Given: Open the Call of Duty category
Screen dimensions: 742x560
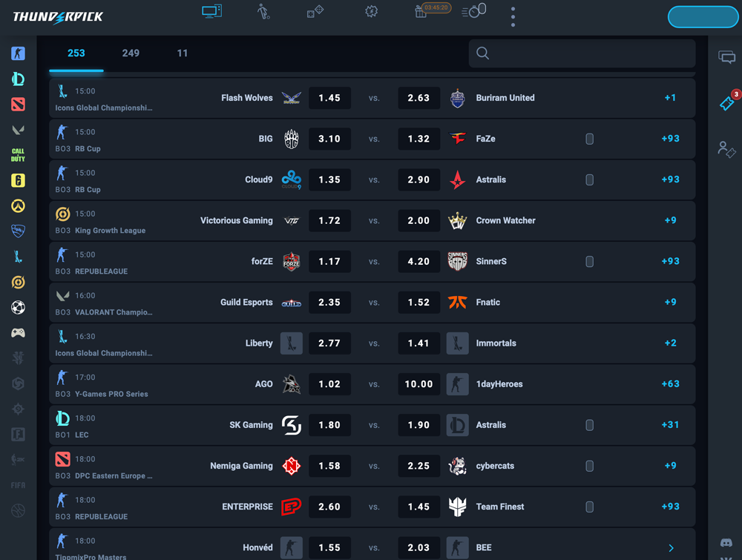Looking at the screenshot, I should coord(18,155).
